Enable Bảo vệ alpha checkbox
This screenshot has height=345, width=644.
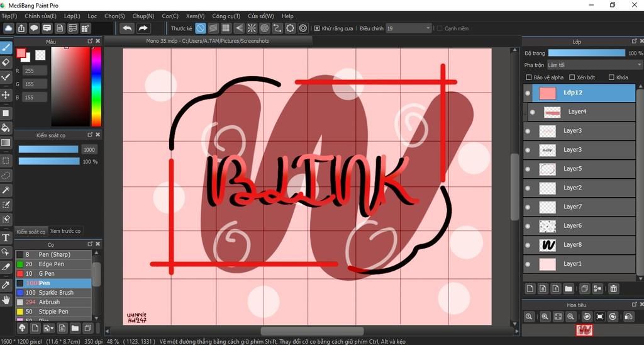(528, 77)
